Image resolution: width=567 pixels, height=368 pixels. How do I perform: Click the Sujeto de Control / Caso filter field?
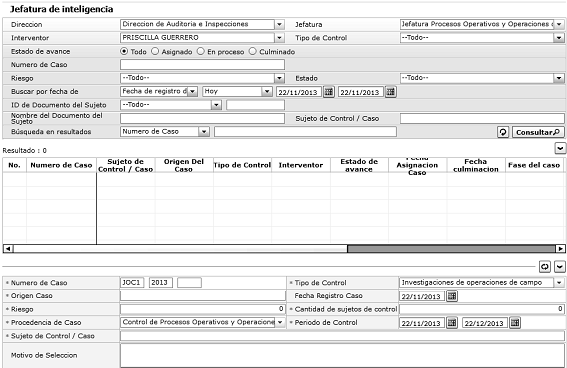point(482,119)
